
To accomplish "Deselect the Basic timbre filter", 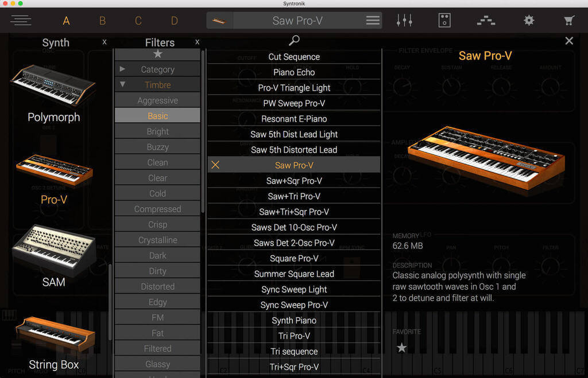I will click(x=157, y=116).
